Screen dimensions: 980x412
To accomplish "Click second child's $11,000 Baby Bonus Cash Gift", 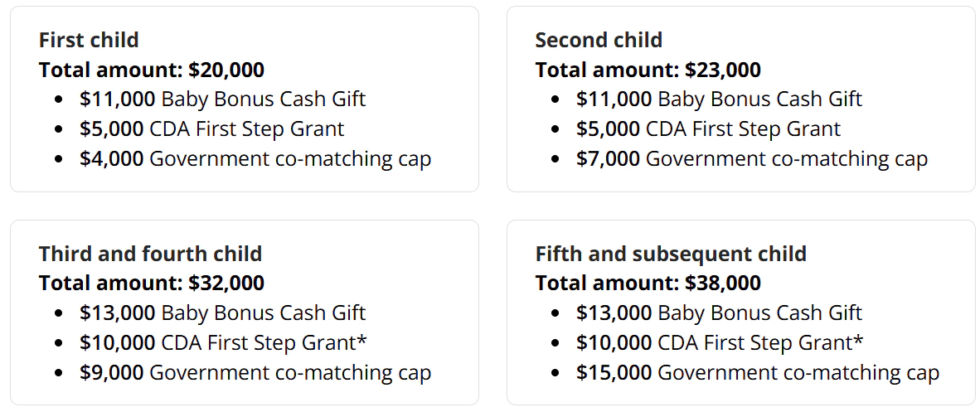I will 719,99.
